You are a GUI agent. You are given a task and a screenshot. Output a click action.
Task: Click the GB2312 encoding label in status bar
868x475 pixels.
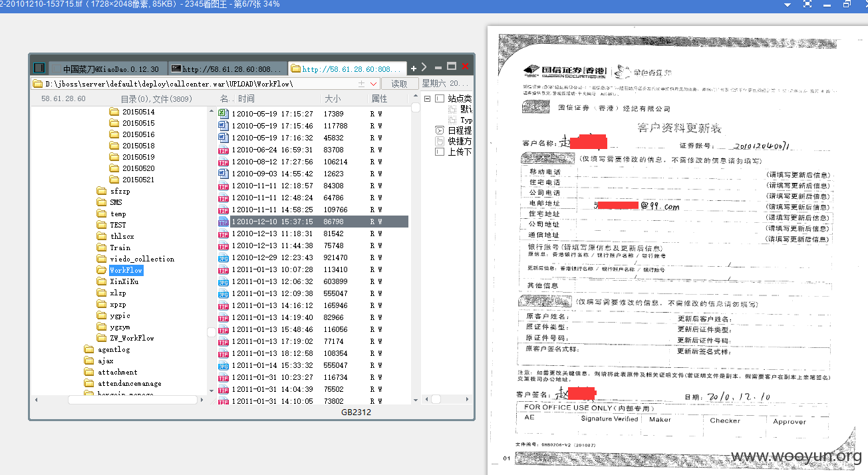coord(356,412)
